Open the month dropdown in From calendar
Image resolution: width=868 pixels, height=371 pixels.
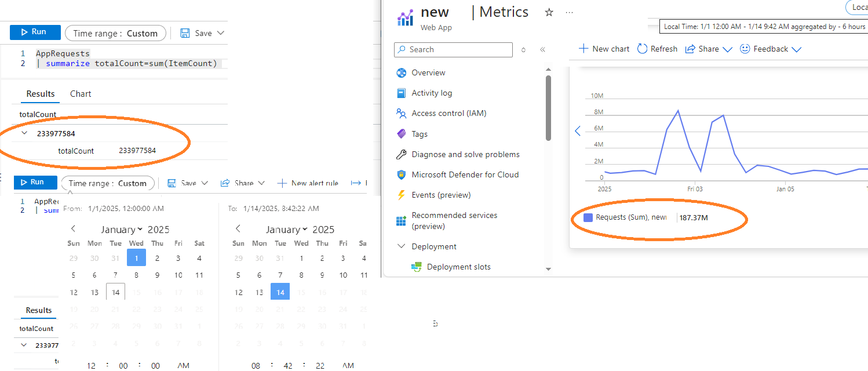click(121, 230)
